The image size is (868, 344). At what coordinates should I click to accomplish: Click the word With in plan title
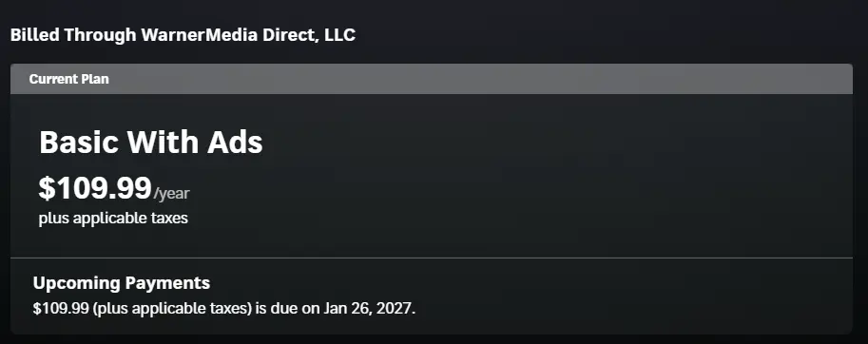click(x=163, y=143)
